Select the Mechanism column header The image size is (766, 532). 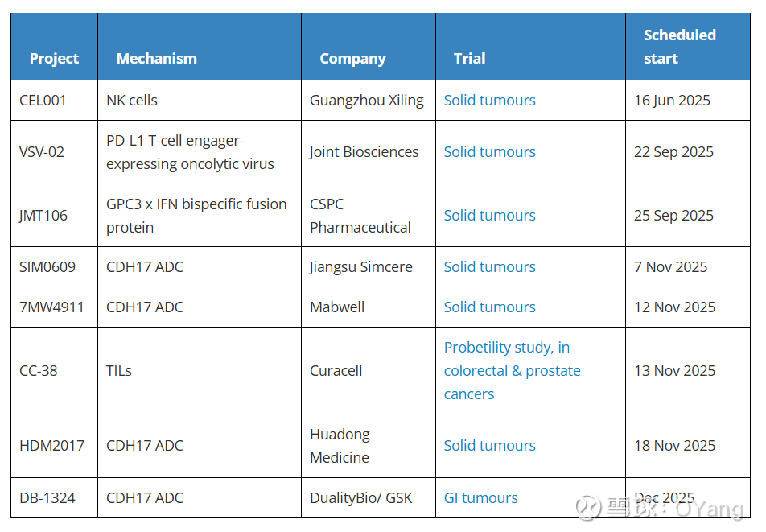tap(156, 59)
